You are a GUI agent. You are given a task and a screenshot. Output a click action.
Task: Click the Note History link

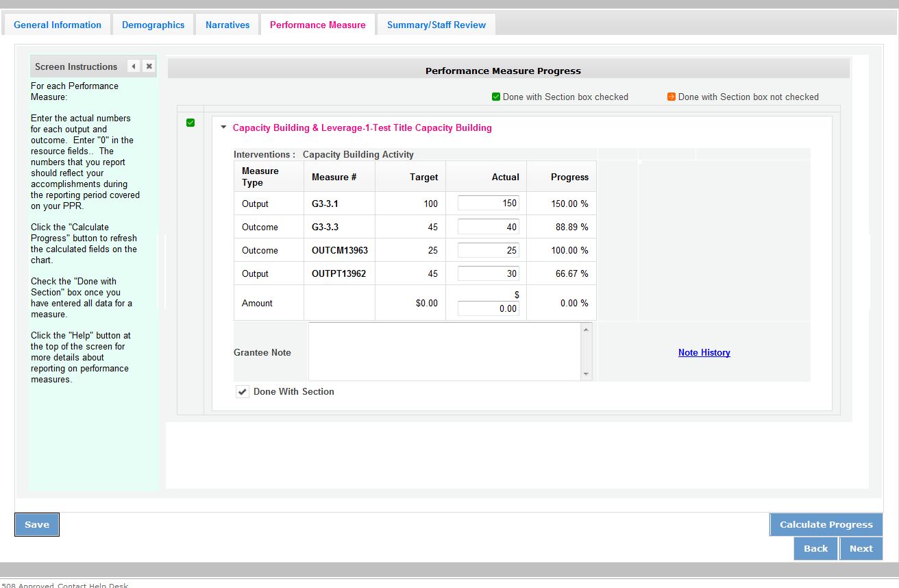pos(704,352)
